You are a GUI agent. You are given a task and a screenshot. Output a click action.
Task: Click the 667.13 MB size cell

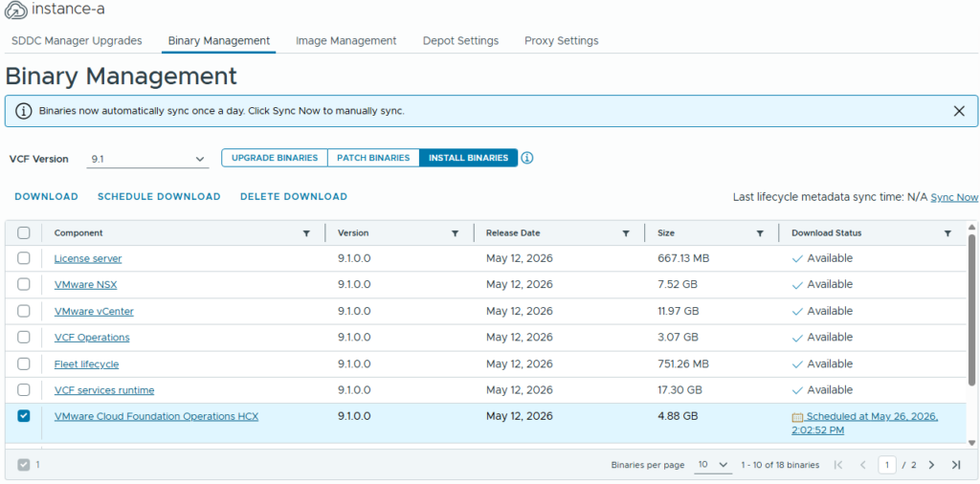(683, 258)
